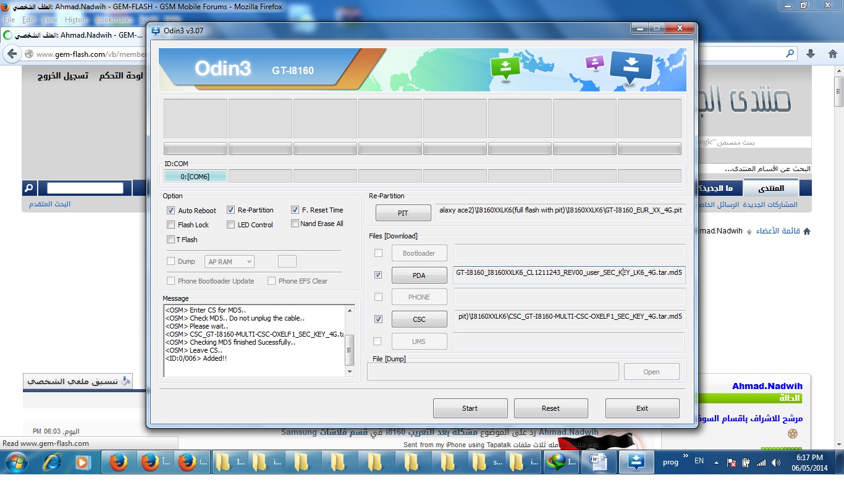Image resolution: width=844 pixels, height=504 pixels.
Task: Open the قائمة الأعضاء members list link
Action: tap(778, 231)
